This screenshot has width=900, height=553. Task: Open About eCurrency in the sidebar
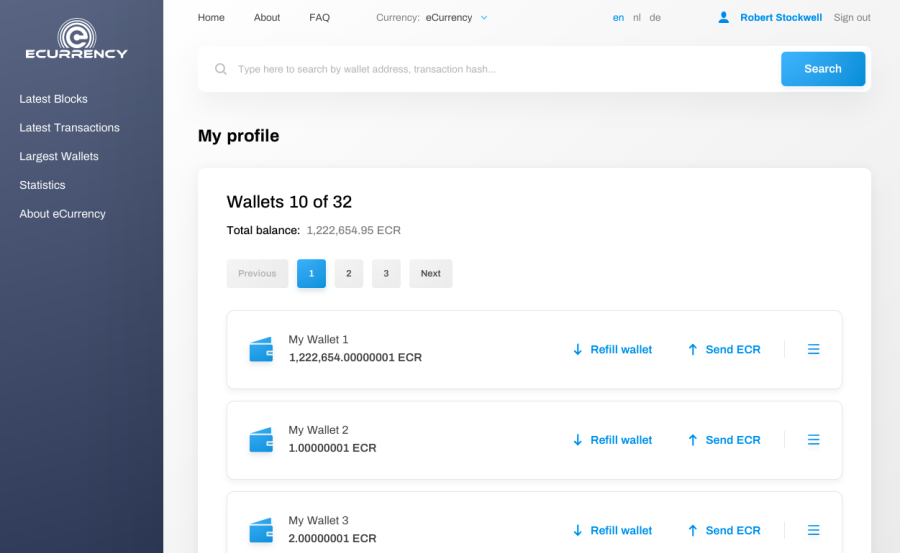tap(62, 214)
